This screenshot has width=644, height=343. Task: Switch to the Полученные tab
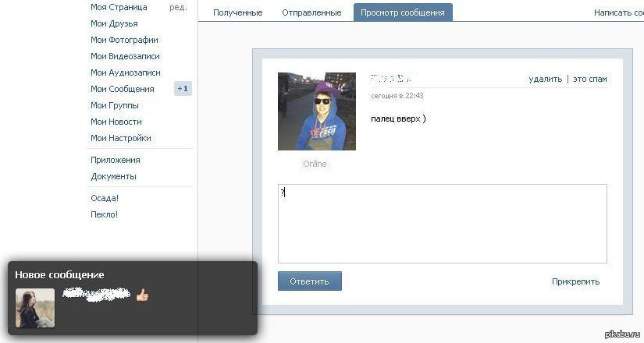coord(237,12)
